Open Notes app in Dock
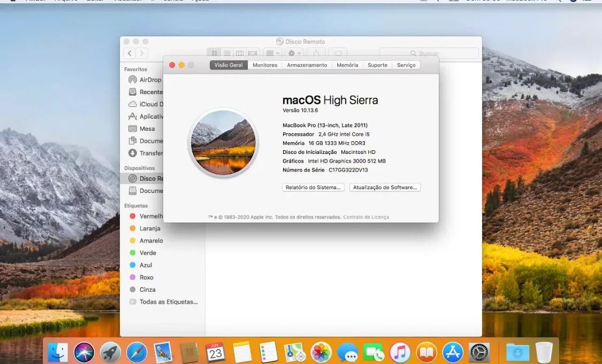602x364 pixels. pyautogui.click(x=242, y=352)
